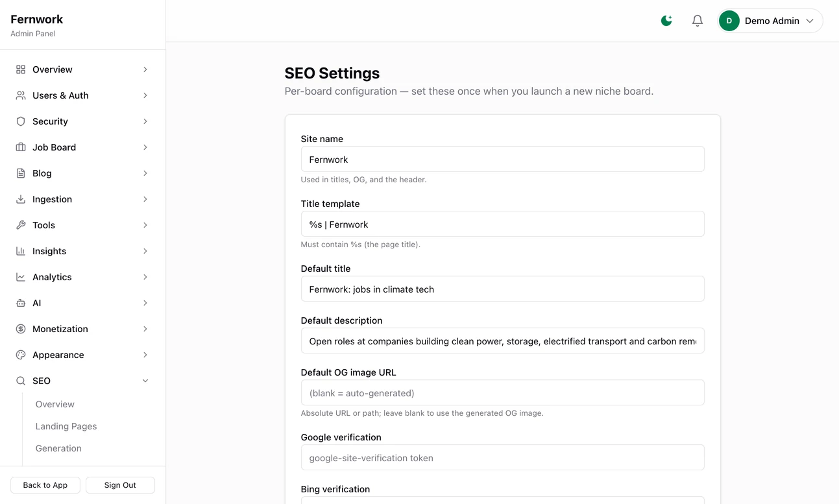Open the Demo Admin account dropdown

(770, 21)
